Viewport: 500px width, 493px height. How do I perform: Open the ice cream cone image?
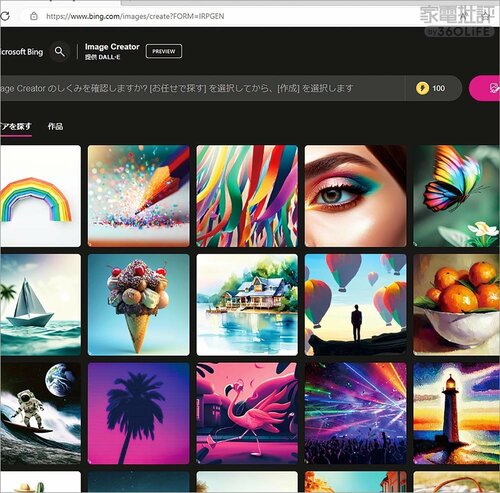tap(139, 305)
